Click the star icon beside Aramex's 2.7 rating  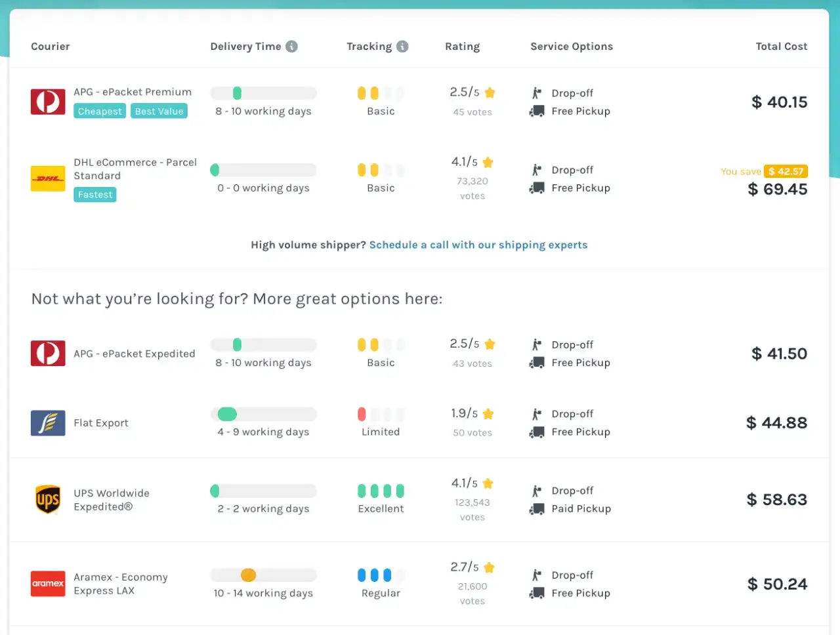(x=489, y=567)
